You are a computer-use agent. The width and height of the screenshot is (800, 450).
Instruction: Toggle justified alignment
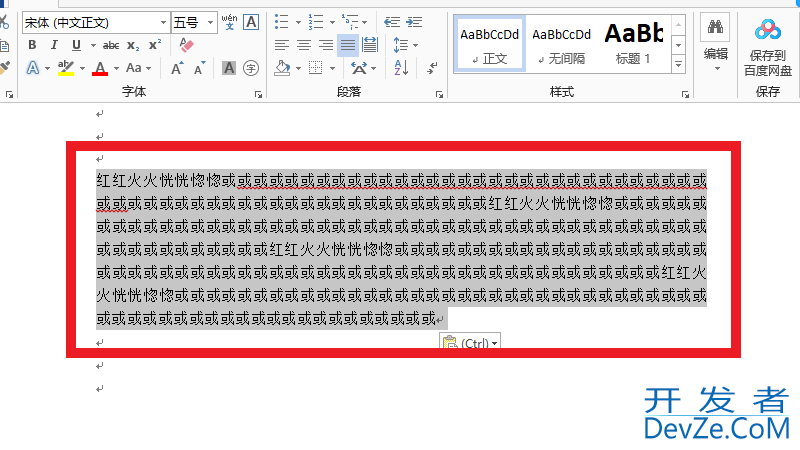coord(348,45)
